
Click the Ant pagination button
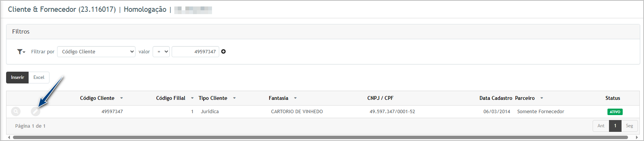pyautogui.click(x=601, y=126)
